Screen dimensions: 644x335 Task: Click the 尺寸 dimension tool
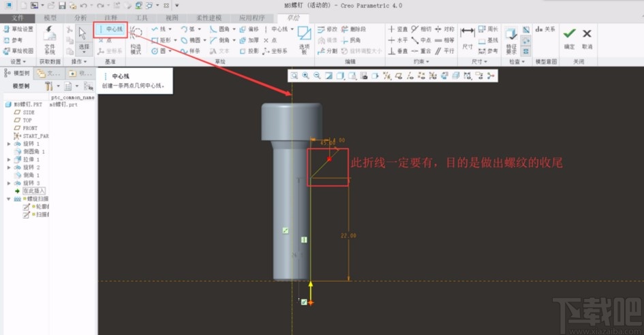[x=467, y=38]
